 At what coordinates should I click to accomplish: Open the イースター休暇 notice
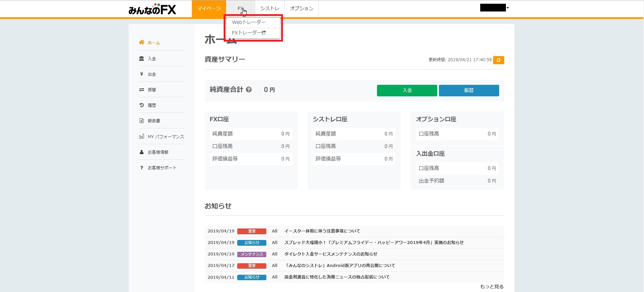tap(322, 231)
